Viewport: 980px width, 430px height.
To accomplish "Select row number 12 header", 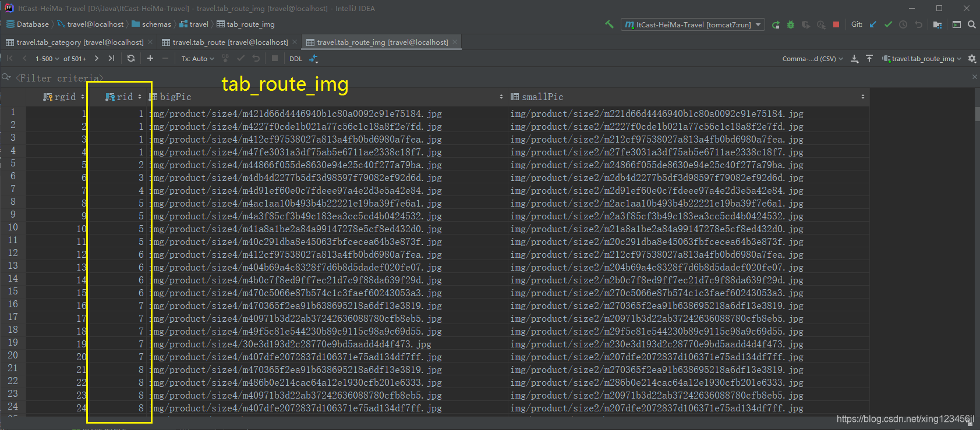I will click(13, 253).
